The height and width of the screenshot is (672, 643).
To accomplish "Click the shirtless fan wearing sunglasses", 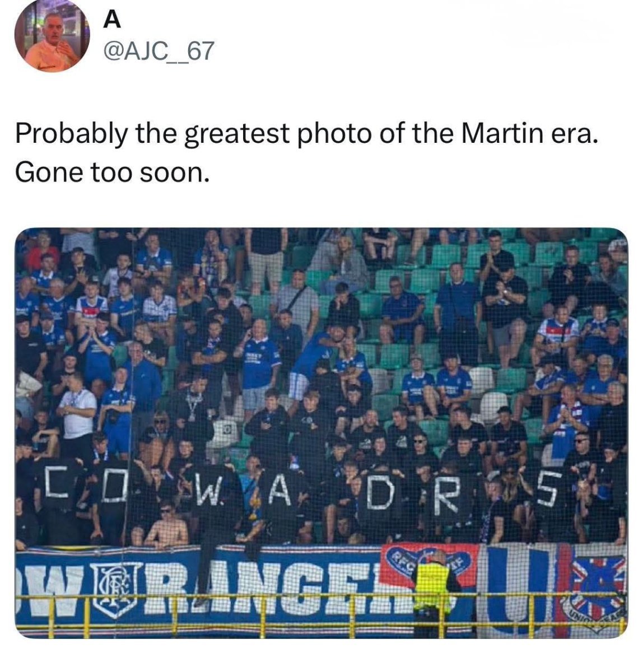I will [x=166, y=525].
